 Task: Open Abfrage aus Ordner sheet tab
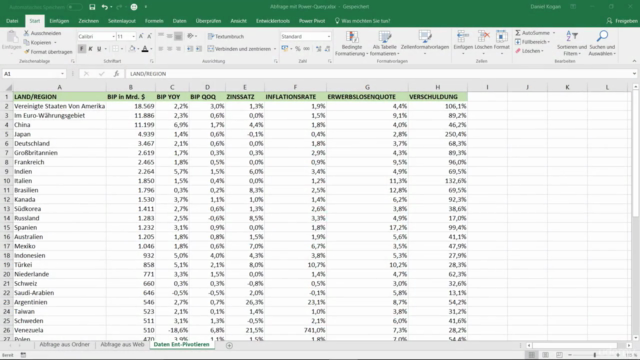(64, 344)
